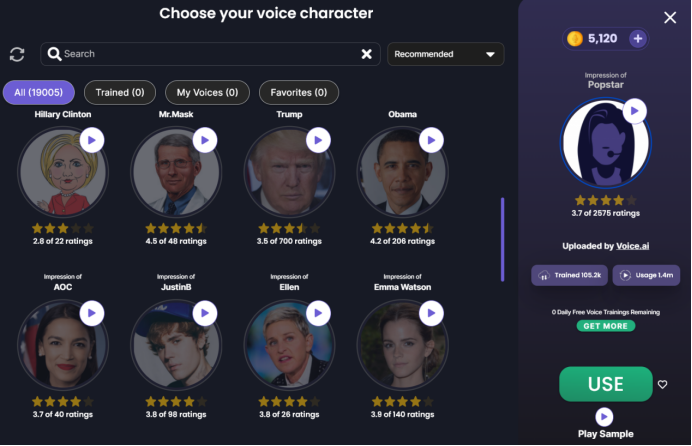Viewport: 692px width, 446px height.
Task: Open the My Voices (0) tab
Action: point(207,93)
